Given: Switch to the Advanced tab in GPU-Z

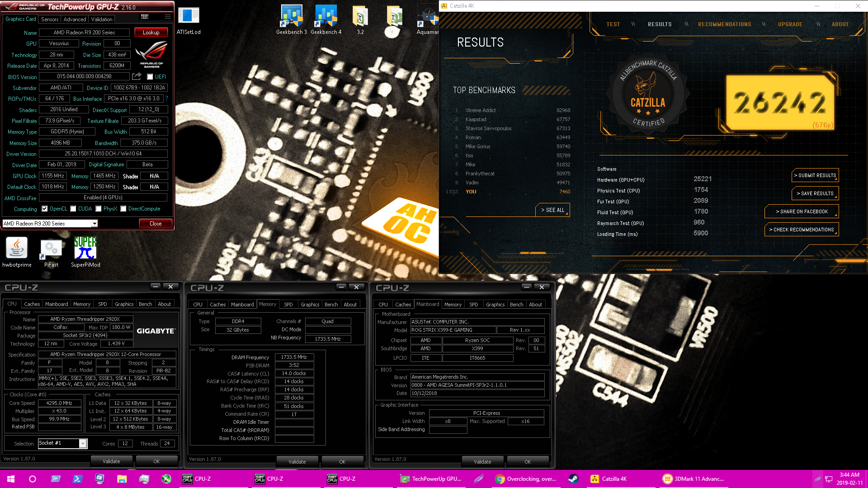Looking at the screenshot, I should pos(75,19).
